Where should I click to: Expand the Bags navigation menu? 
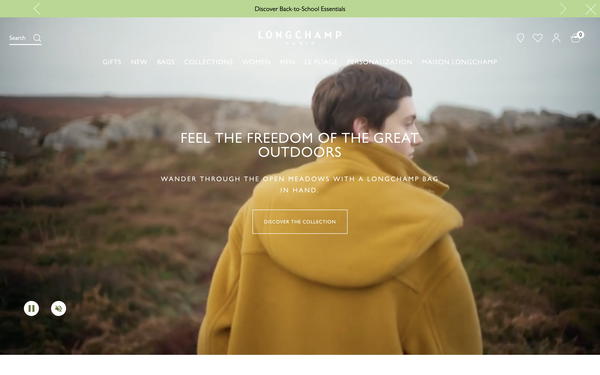click(166, 62)
